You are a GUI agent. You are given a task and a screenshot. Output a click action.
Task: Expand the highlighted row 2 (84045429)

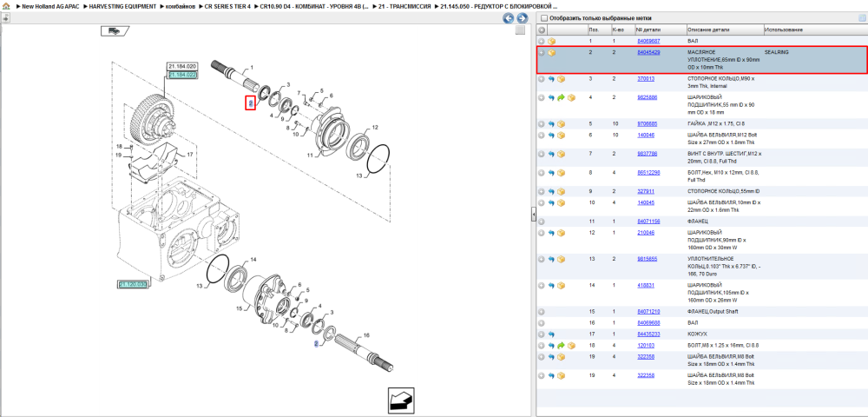coord(542,53)
